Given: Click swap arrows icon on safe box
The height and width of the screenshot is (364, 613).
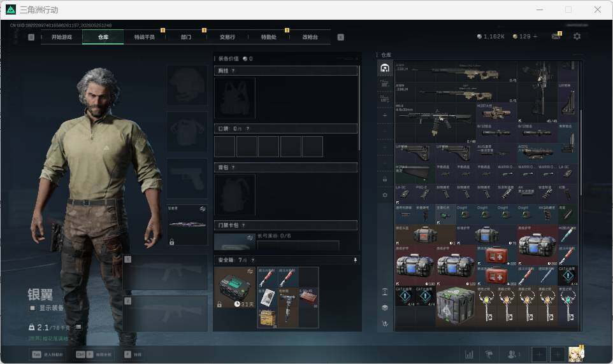Looking at the screenshot, I should click(x=250, y=271).
